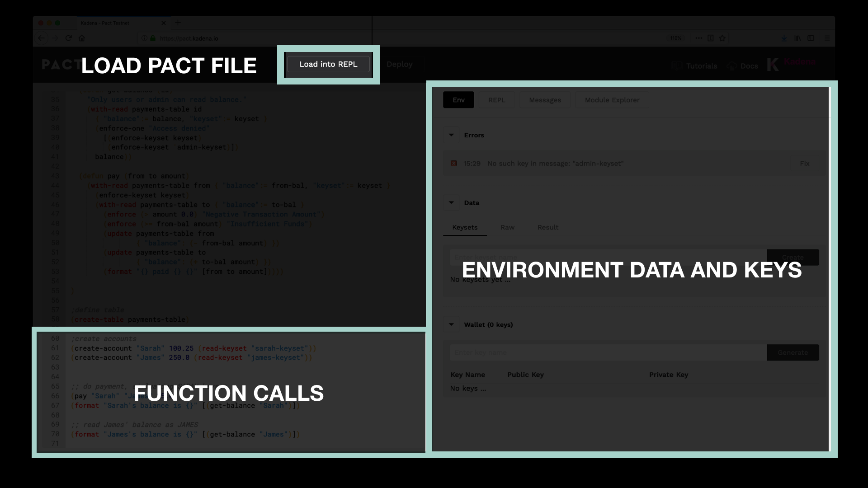Viewport: 868px width, 488px height.
Task: Click the Generate key button
Action: pos(793,352)
